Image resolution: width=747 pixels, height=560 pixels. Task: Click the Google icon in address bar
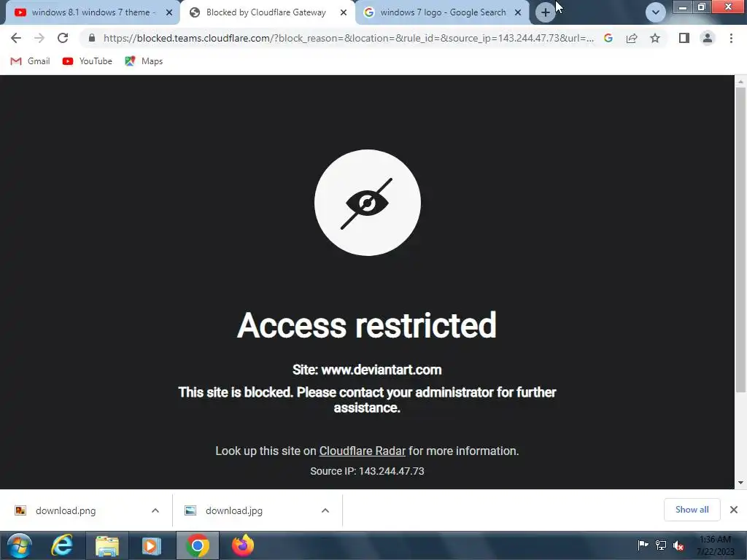pos(608,38)
